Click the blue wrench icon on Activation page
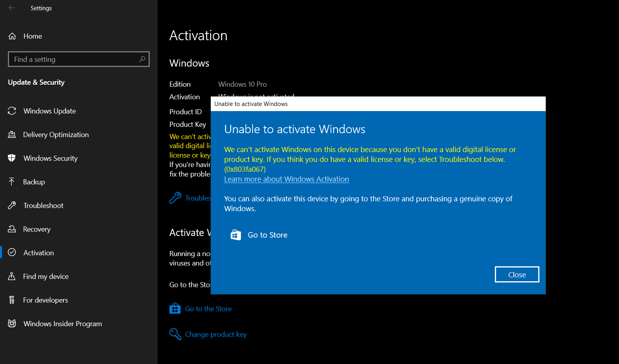 (175, 198)
